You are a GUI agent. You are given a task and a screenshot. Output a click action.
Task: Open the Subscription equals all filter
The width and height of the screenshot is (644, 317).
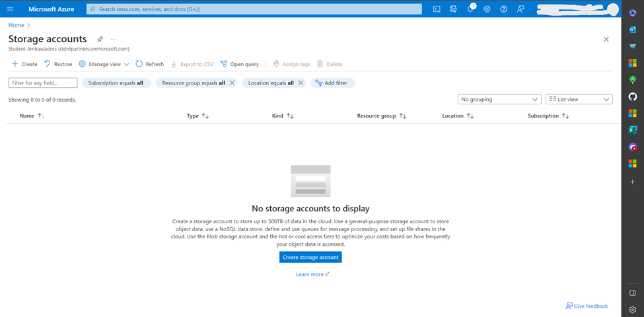click(116, 83)
